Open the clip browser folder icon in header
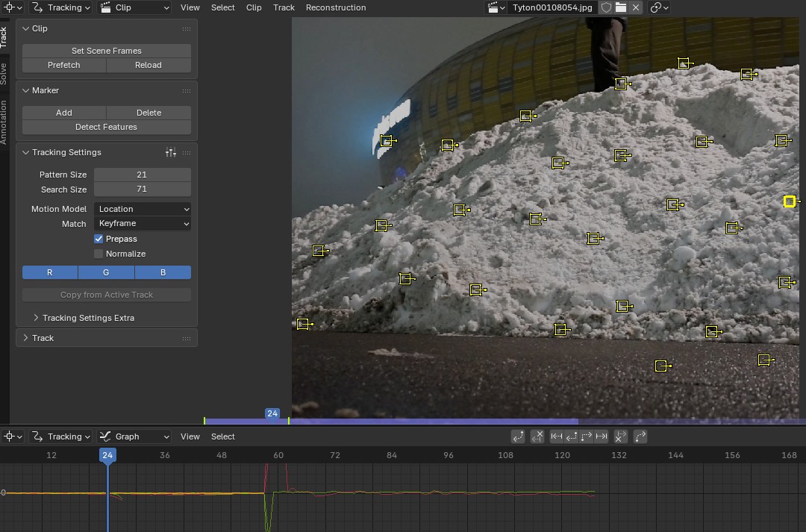 point(622,7)
